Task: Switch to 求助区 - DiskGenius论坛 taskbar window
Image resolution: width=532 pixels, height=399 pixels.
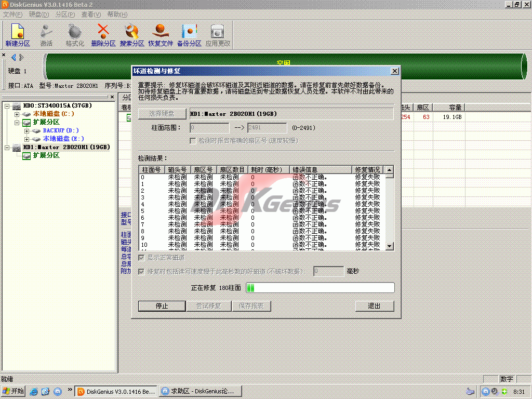Action: pos(201,392)
